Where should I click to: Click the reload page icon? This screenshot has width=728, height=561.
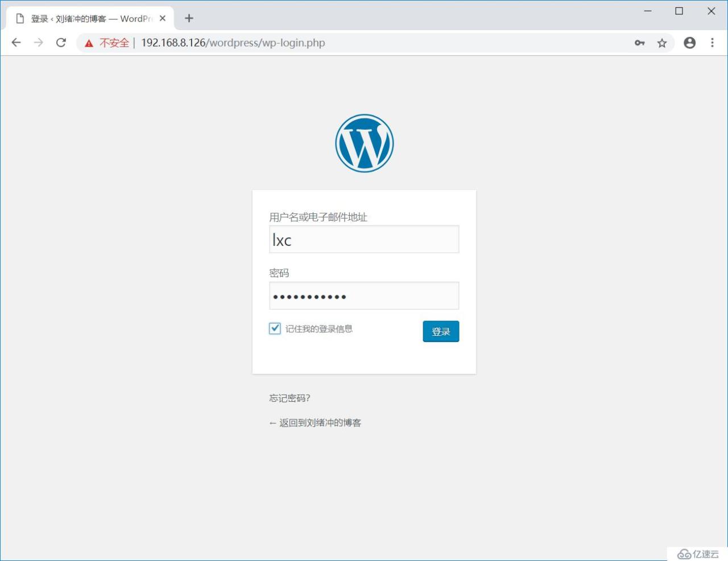tap(61, 42)
